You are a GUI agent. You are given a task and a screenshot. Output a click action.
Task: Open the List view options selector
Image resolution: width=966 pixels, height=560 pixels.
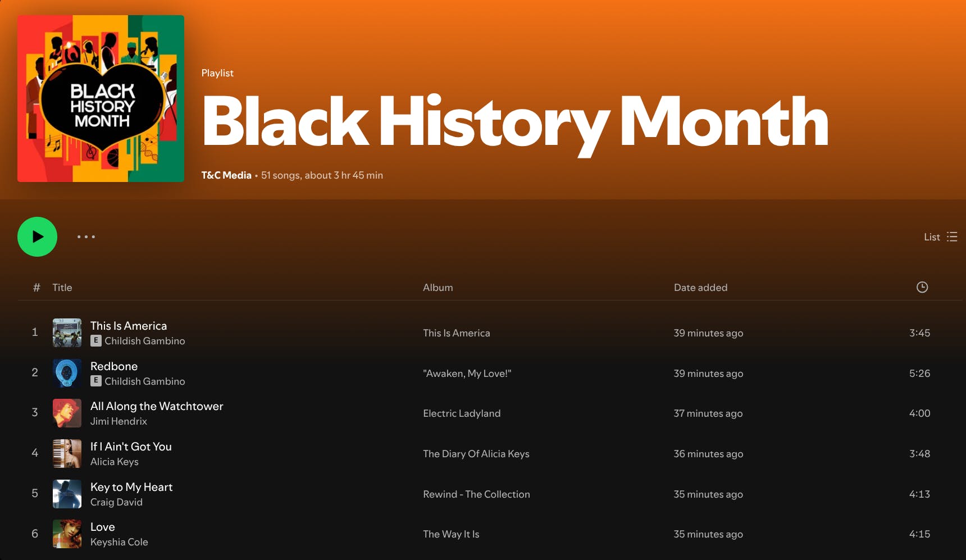pyautogui.click(x=940, y=237)
